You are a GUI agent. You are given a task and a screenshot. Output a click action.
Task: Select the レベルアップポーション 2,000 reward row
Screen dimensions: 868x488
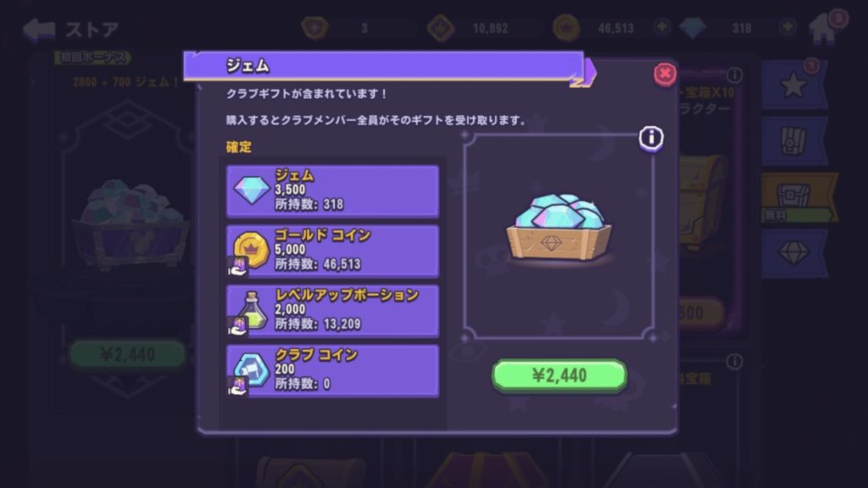click(332, 310)
